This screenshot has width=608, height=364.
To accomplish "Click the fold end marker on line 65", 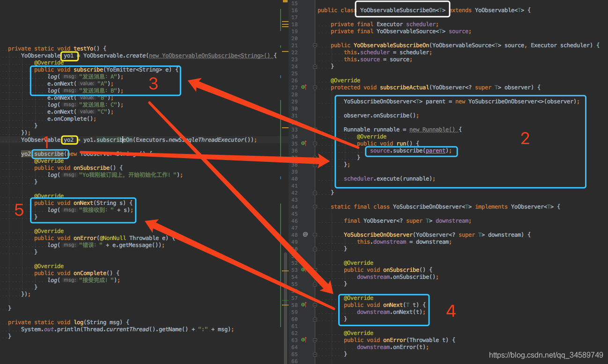I will [x=315, y=354].
